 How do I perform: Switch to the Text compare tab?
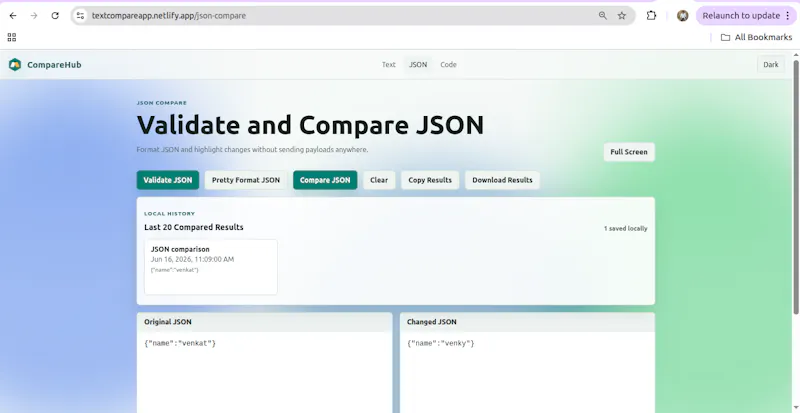(x=389, y=64)
